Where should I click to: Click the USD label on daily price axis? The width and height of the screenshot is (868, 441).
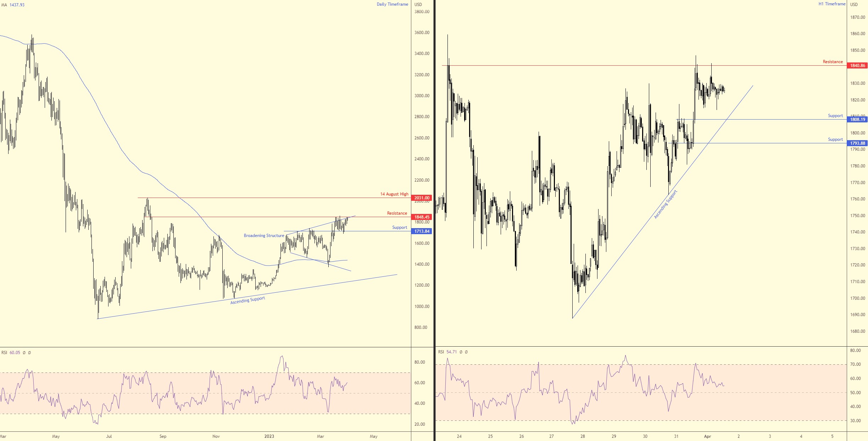click(x=418, y=5)
